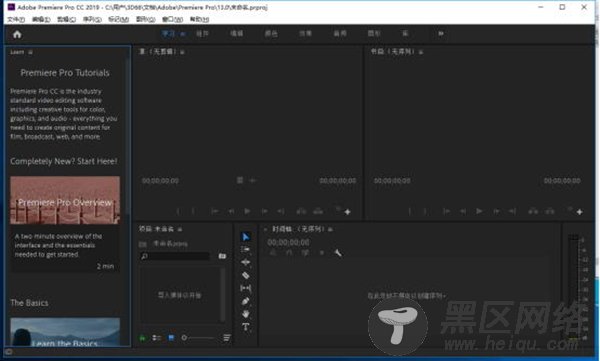Click Mark Out in Program monitor
Viewport: 600px width, 361px height.
click(425, 211)
